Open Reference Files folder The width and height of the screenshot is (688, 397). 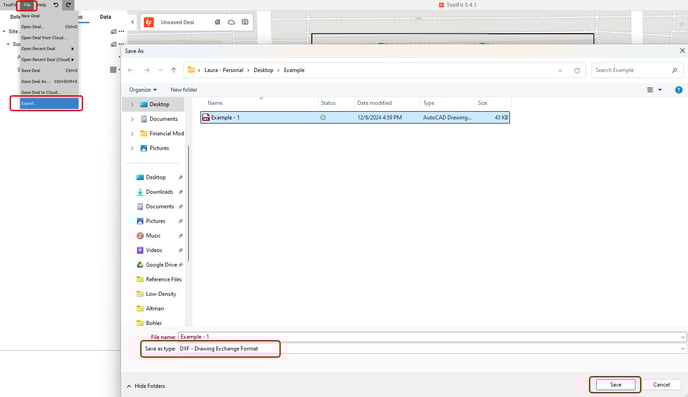click(x=163, y=279)
